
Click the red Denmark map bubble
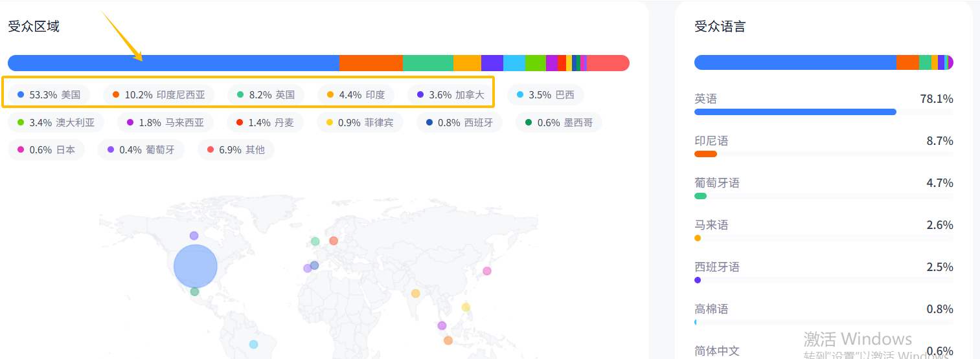tap(334, 241)
